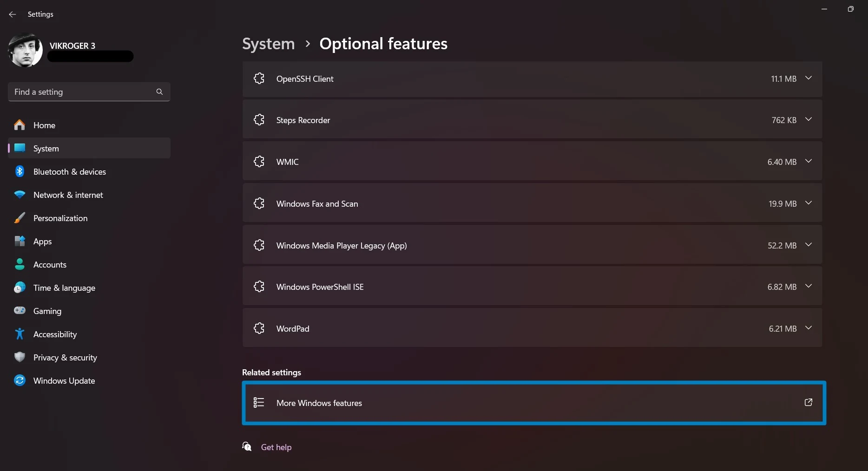Open the Home page in sidebar
The height and width of the screenshot is (471, 868).
pyautogui.click(x=89, y=125)
